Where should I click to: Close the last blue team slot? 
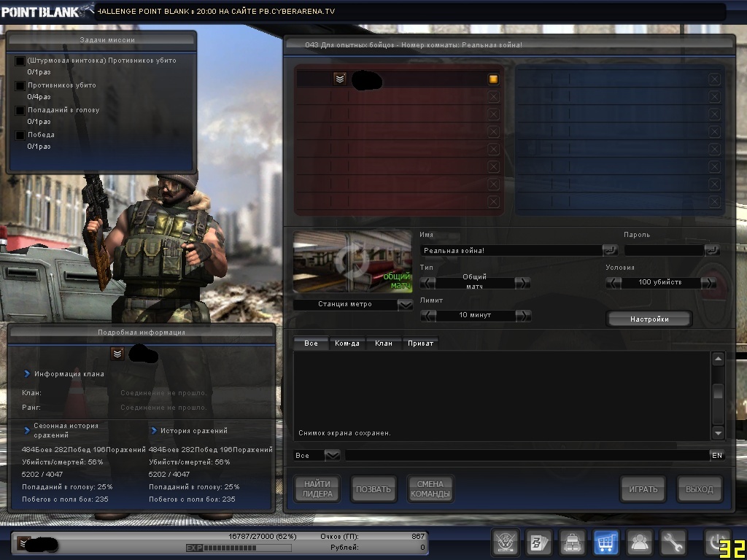tap(714, 202)
